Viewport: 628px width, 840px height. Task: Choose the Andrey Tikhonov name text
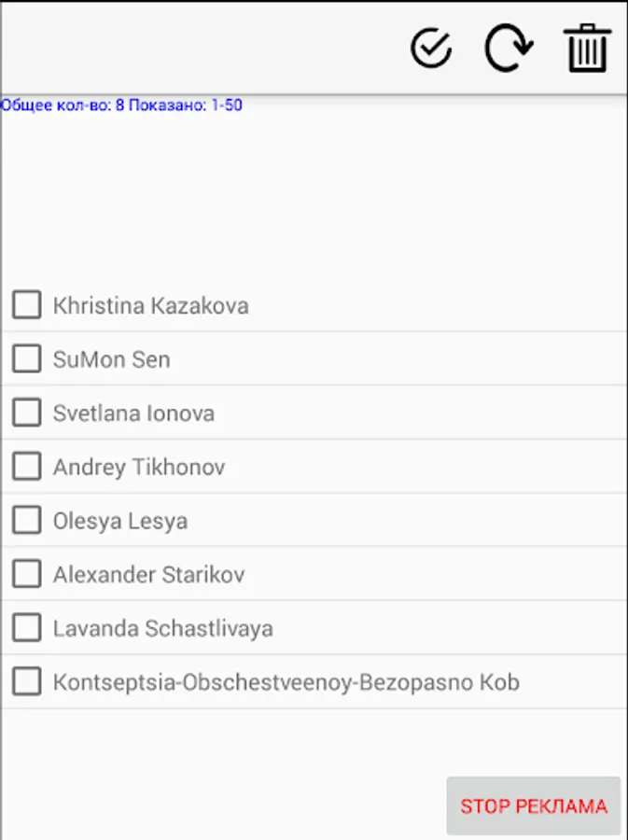coord(138,468)
